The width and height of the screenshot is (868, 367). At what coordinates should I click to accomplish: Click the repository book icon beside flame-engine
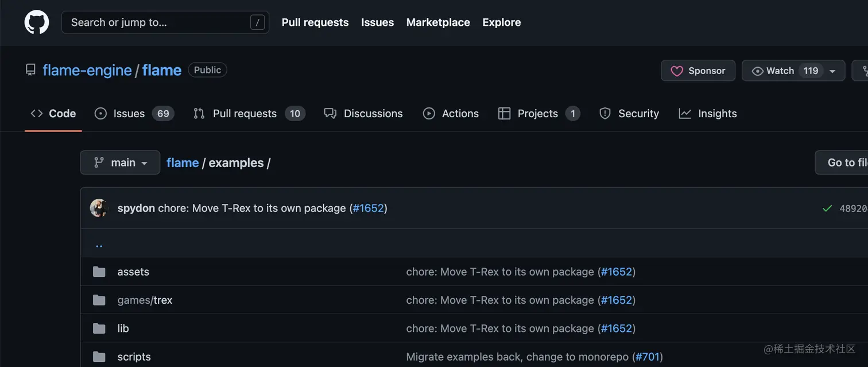point(30,70)
